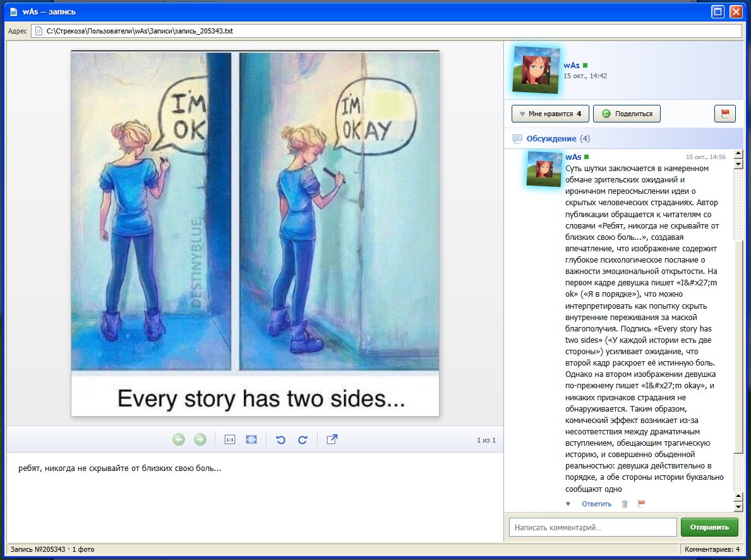Switch photo to fullscreen fit view

(251, 439)
